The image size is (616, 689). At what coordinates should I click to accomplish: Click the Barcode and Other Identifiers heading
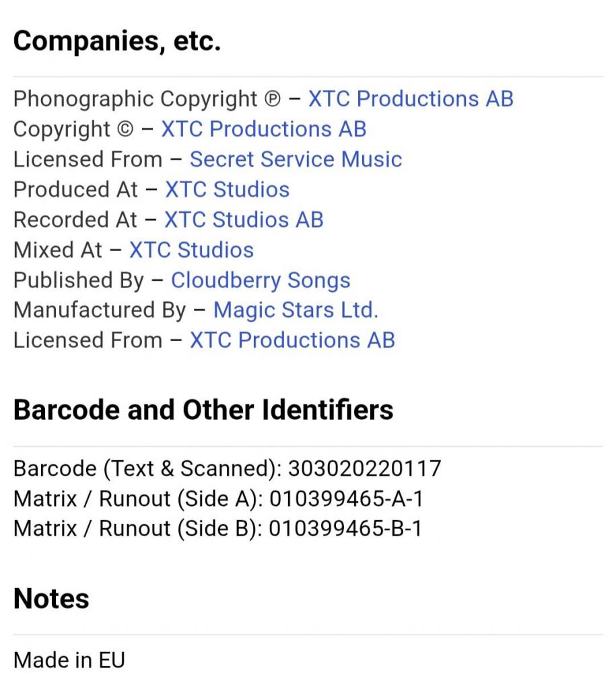203,410
